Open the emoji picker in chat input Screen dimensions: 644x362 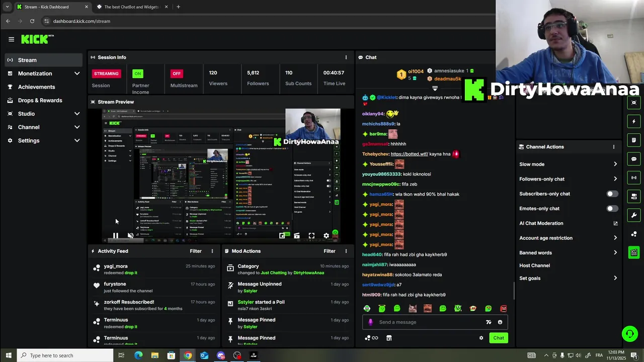pyautogui.click(x=500, y=322)
